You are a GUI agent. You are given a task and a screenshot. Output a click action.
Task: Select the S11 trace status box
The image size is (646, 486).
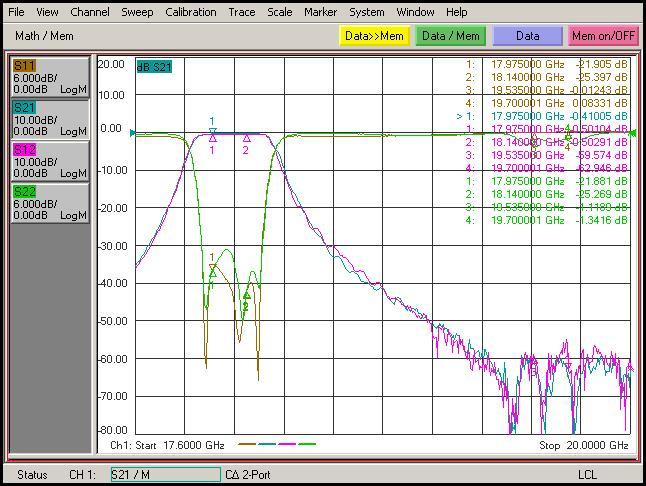pos(50,77)
